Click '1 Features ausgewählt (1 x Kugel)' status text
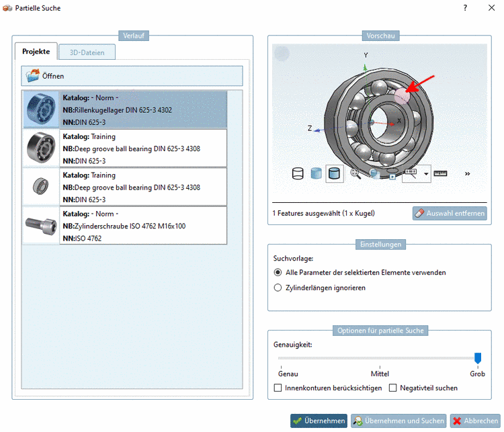This screenshot has height=432, width=504. click(x=323, y=213)
